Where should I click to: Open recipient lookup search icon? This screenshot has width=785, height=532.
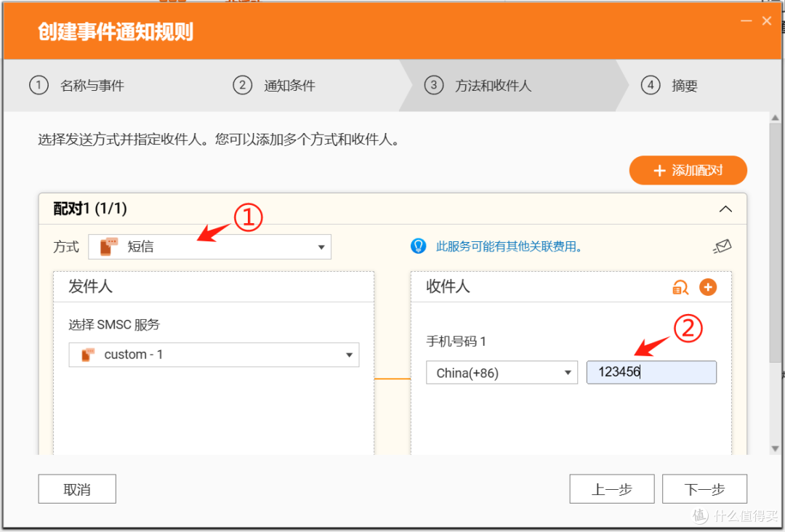[x=680, y=287]
